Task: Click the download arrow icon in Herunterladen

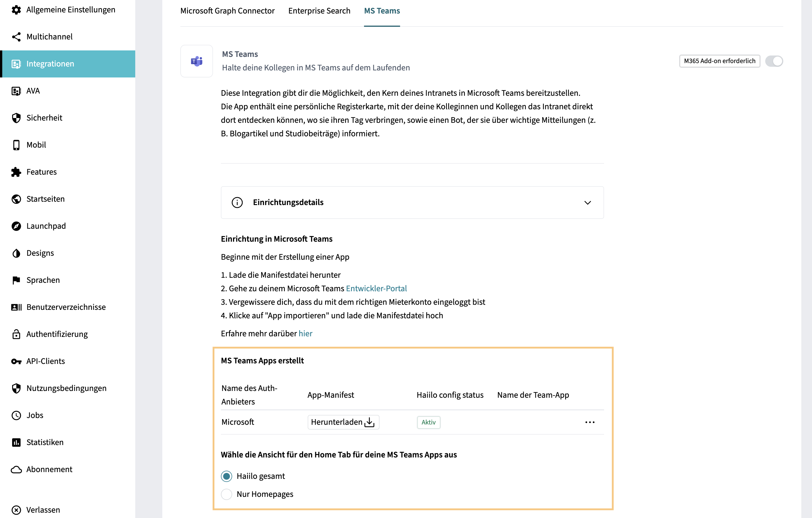Action: pyautogui.click(x=370, y=422)
